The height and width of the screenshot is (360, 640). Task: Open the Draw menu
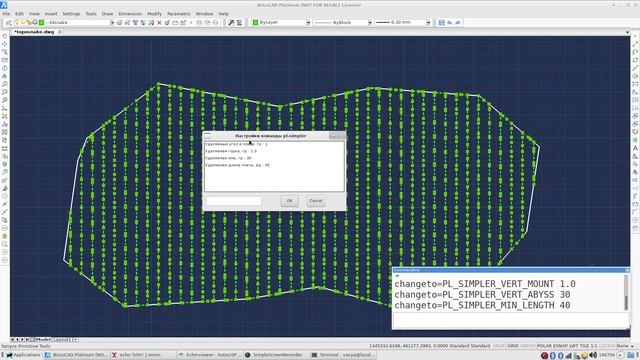coord(107,13)
